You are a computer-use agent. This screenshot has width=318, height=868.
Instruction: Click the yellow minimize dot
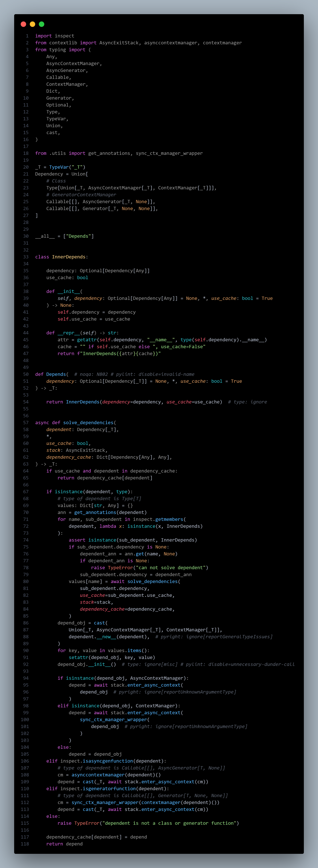[32, 24]
